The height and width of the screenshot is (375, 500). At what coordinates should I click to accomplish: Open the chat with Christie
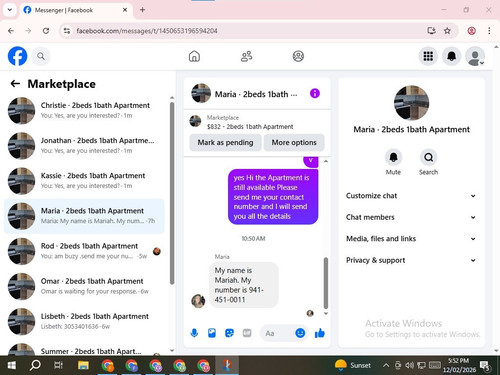84,111
